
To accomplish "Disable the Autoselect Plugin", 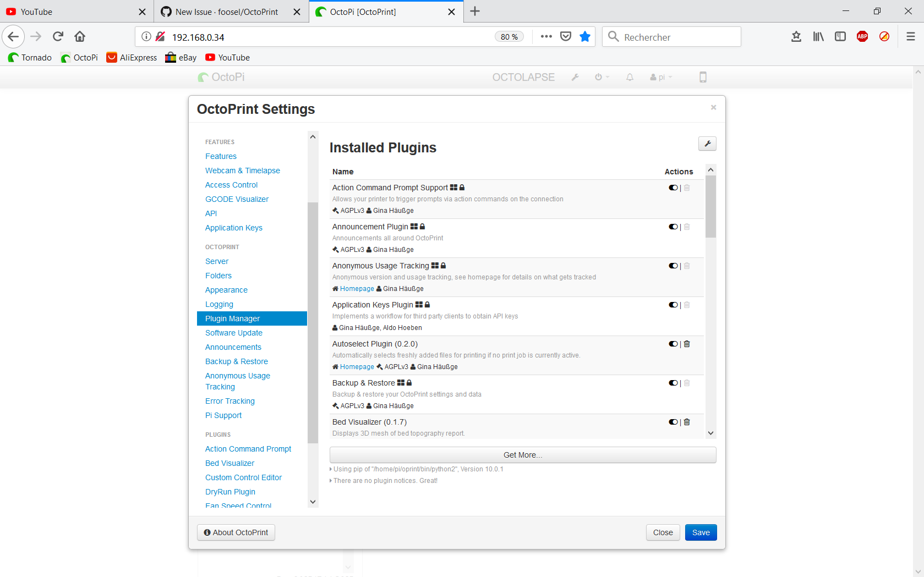I will click(x=673, y=343).
